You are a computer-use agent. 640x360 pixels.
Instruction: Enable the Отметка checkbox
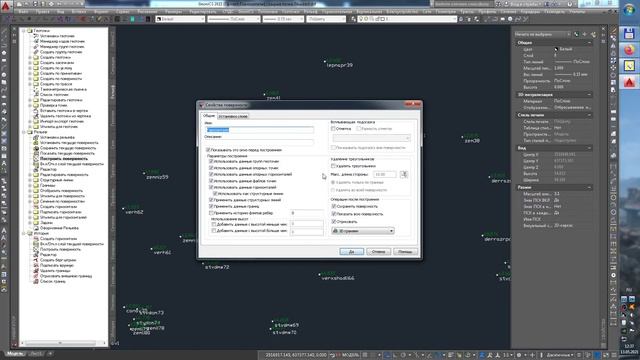click(x=333, y=128)
